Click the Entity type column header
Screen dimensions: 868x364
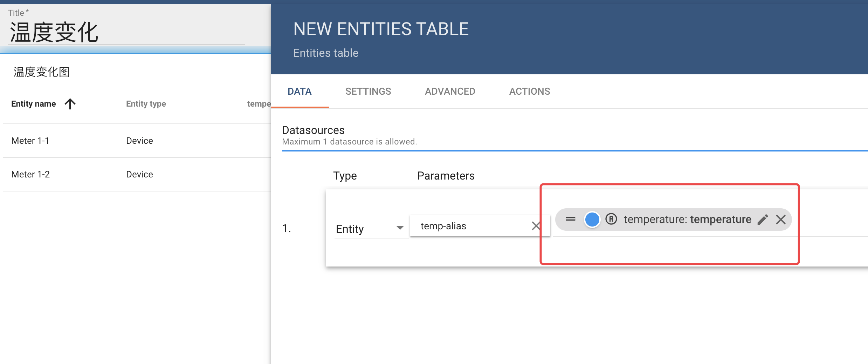click(x=146, y=104)
